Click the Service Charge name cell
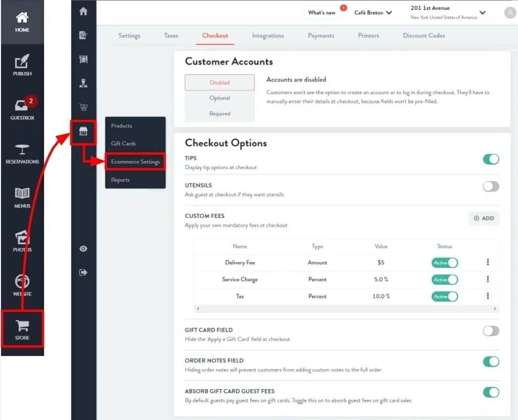Screen dimensions: 518x420 [240, 280]
